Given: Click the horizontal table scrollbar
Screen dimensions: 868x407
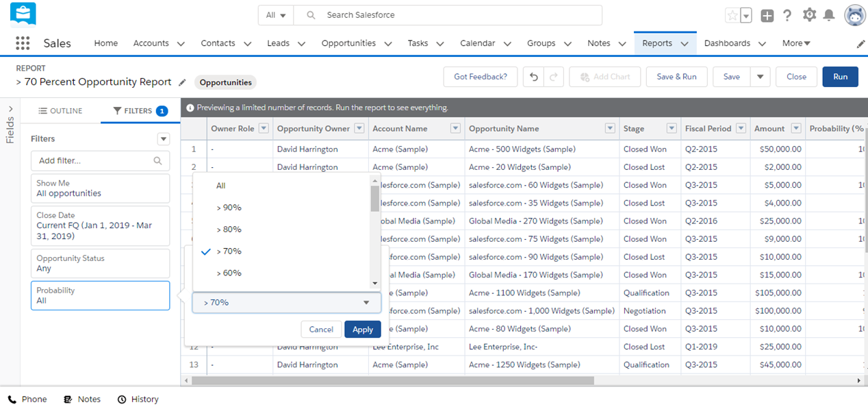Looking at the screenshot, I should pyautogui.click(x=393, y=380).
